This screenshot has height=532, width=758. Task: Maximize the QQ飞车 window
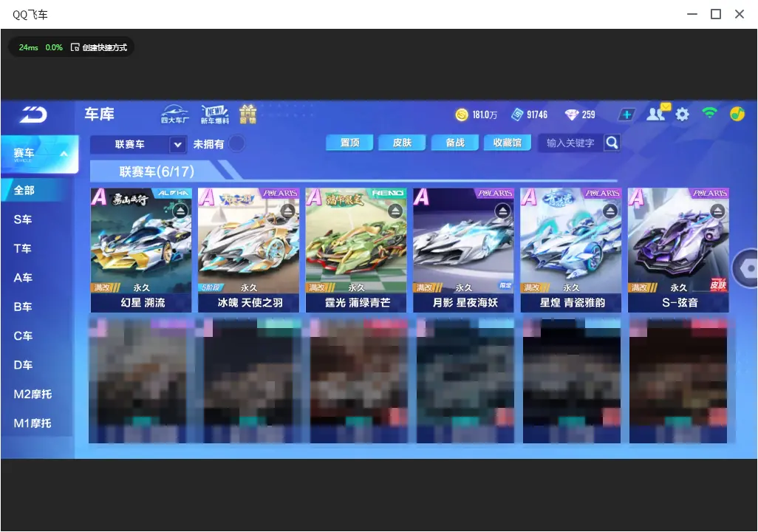[x=716, y=14]
